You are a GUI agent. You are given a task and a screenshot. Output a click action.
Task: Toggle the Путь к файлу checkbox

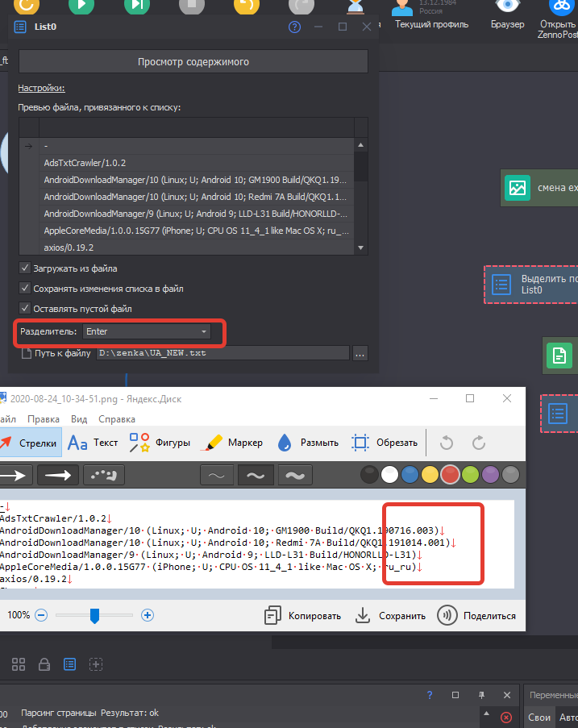tap(27, 353)
